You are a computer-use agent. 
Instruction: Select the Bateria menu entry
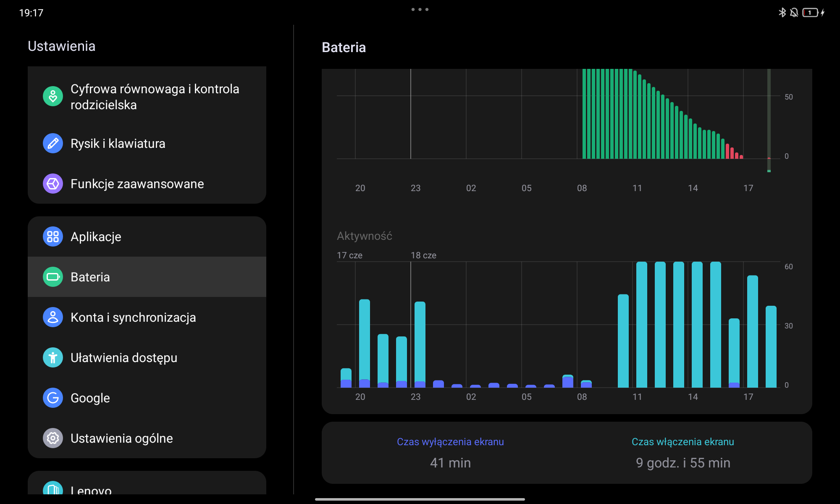(x=147, y=277)
